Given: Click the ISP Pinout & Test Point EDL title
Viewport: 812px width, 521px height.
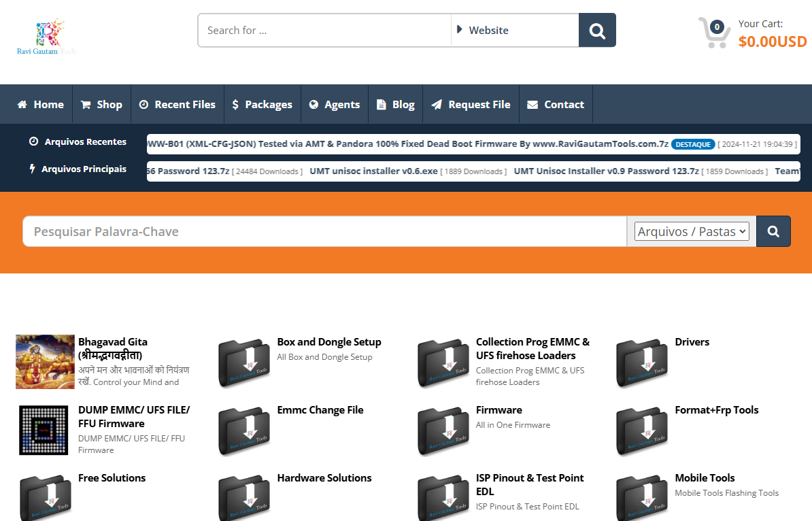Looking at the screenshot, I should pyautogui.click(x=530, y=485).
